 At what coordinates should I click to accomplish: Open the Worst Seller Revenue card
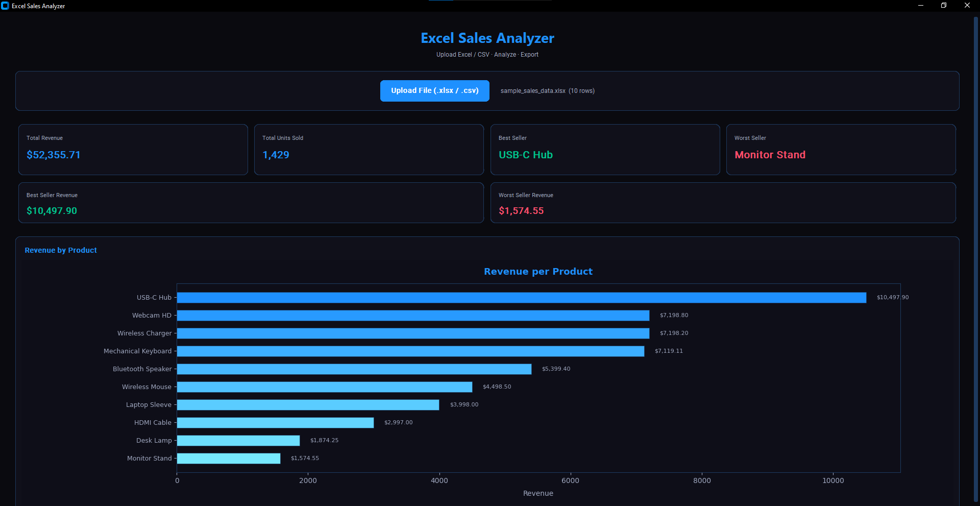tap(723, 203)
